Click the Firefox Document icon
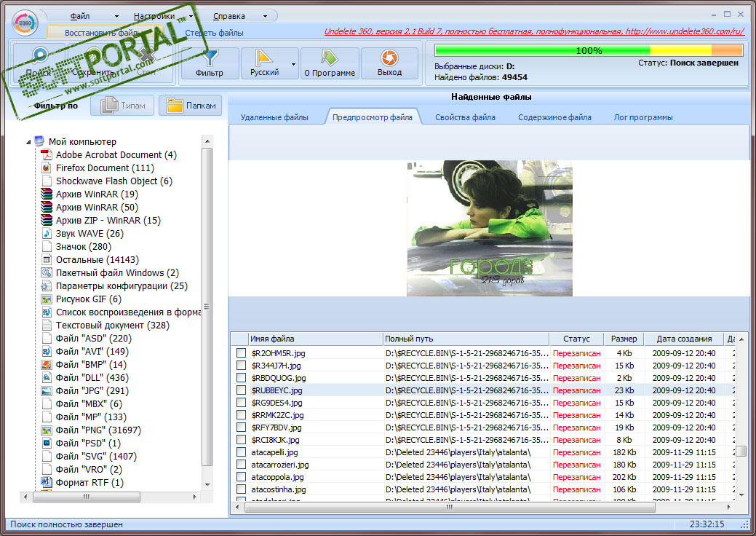756x536 pixels. pyautogui.click(x=47, y=168)
